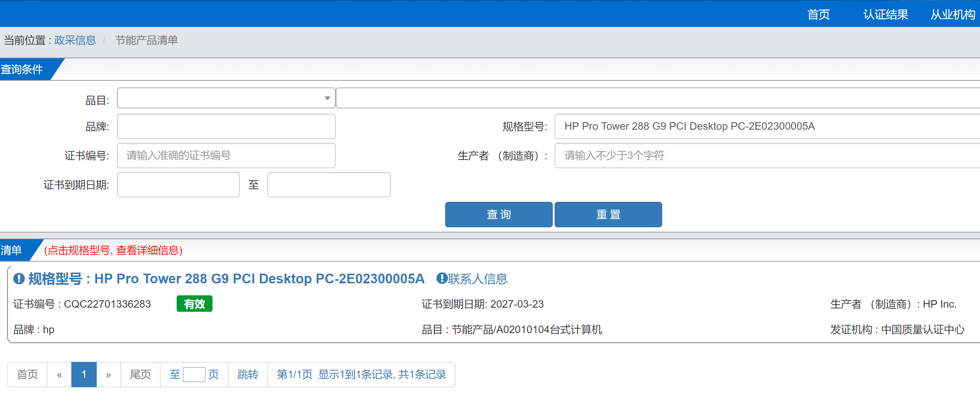Screen dimensions: 980x394
Task: Click the 跳转 jump button
Action: tap(248, 375)
